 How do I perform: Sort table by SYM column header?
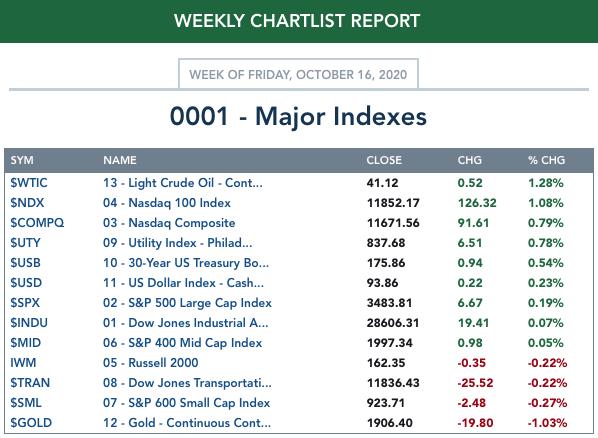22,160
